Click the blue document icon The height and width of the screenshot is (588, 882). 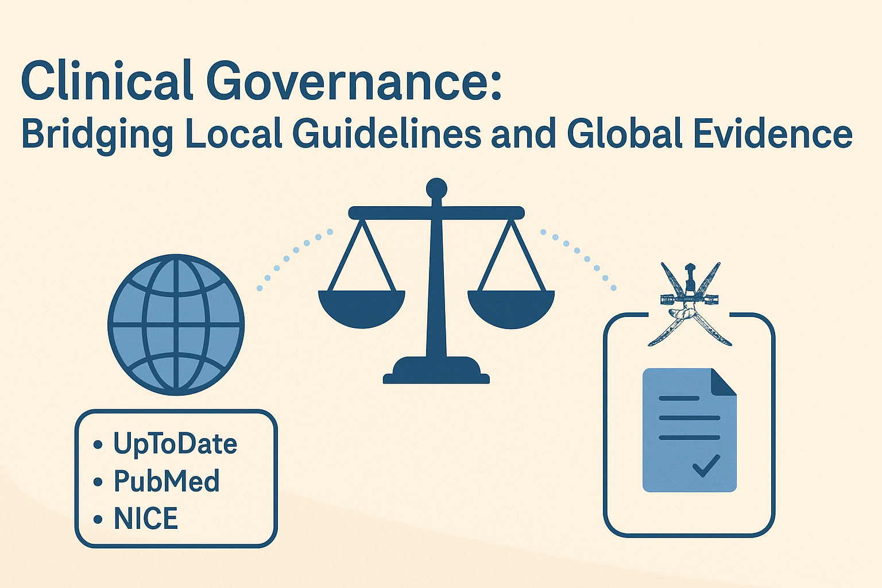click(688, 431)
